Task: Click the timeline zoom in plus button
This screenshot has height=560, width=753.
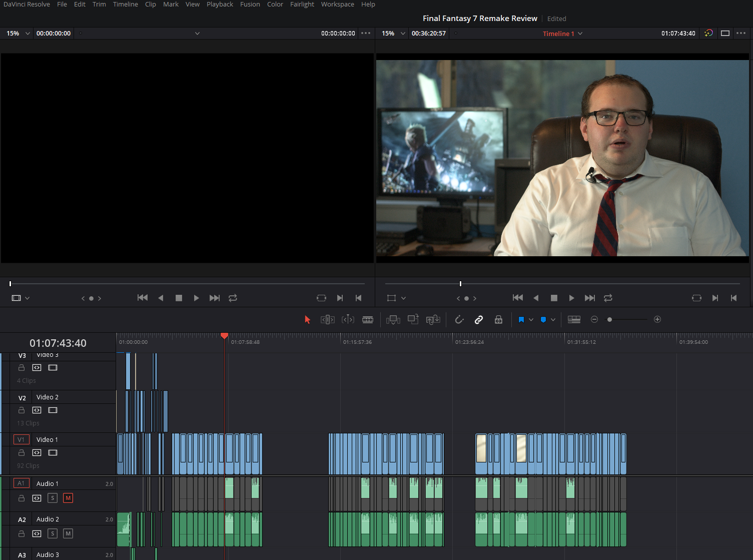Action: [657, 319]
